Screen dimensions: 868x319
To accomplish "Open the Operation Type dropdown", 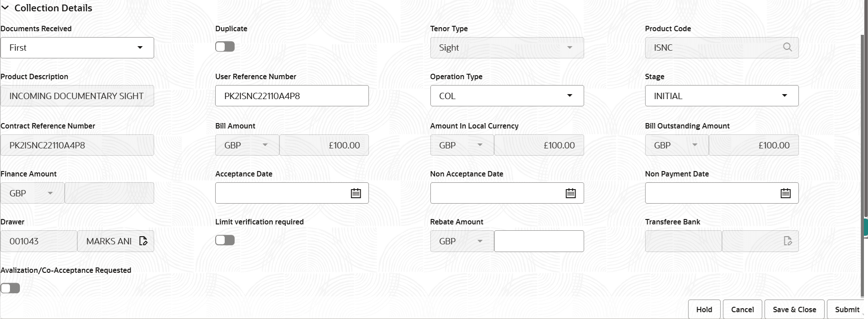I will [570, 95].
